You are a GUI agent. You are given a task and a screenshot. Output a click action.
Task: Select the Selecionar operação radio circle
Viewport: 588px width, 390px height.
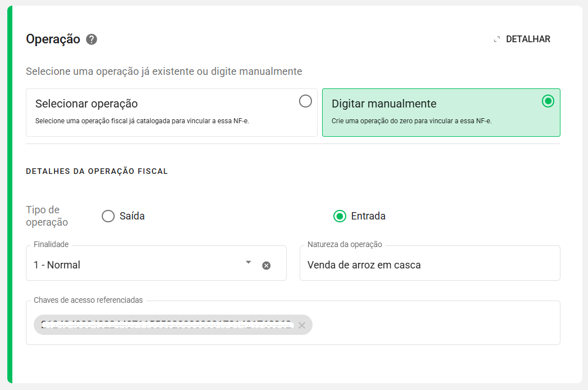305,101
